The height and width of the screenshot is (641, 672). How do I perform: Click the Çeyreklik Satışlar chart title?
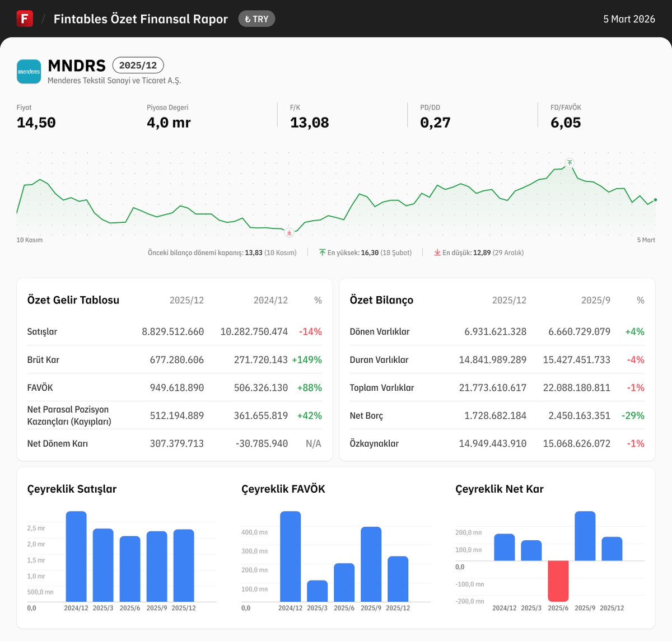coord(72,489)
